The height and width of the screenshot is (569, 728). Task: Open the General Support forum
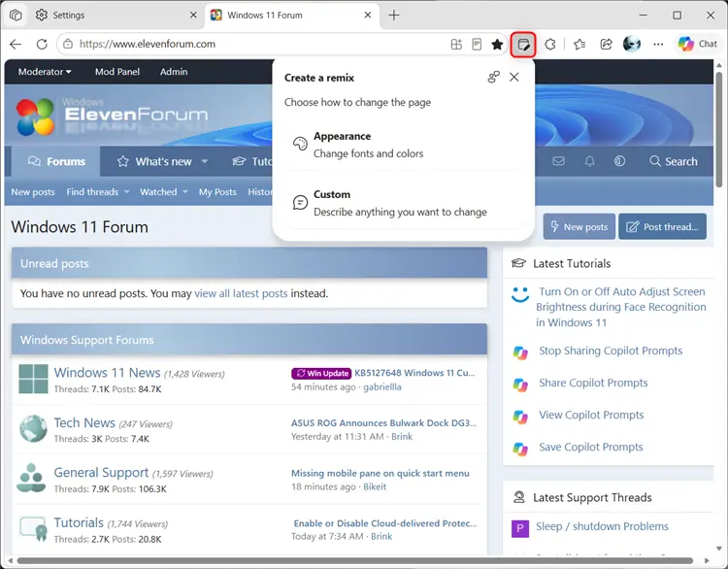[x=101, y=472]
